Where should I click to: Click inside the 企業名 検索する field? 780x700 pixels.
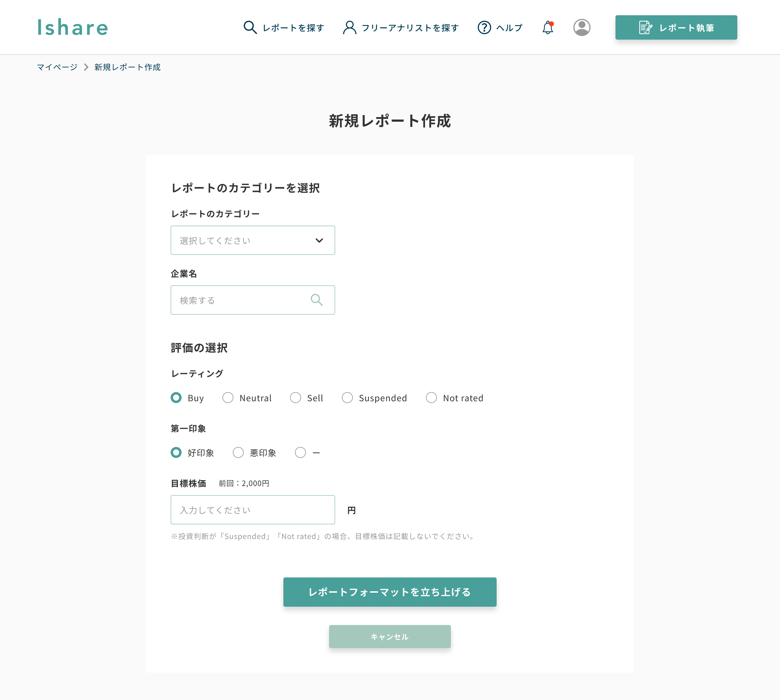(238, 300)
